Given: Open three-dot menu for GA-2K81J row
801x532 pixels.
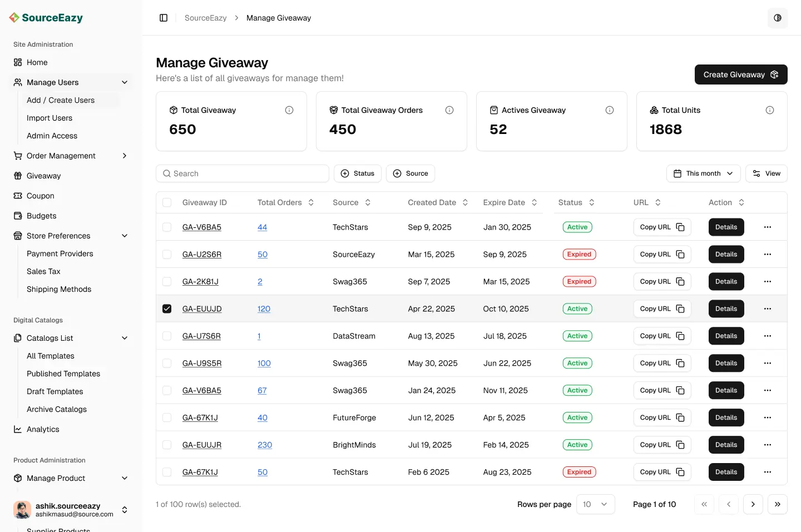Looking at the screenshot, I should click(768, 281).
